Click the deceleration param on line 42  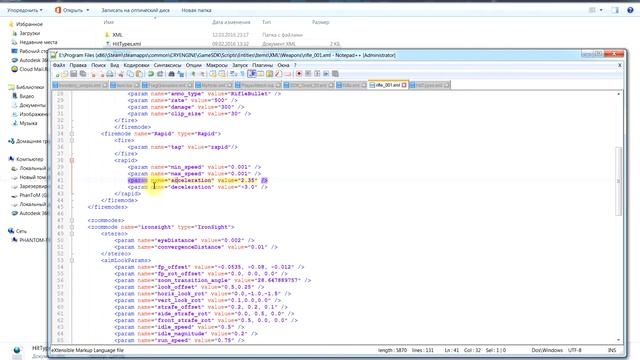(x=198, y=187)
